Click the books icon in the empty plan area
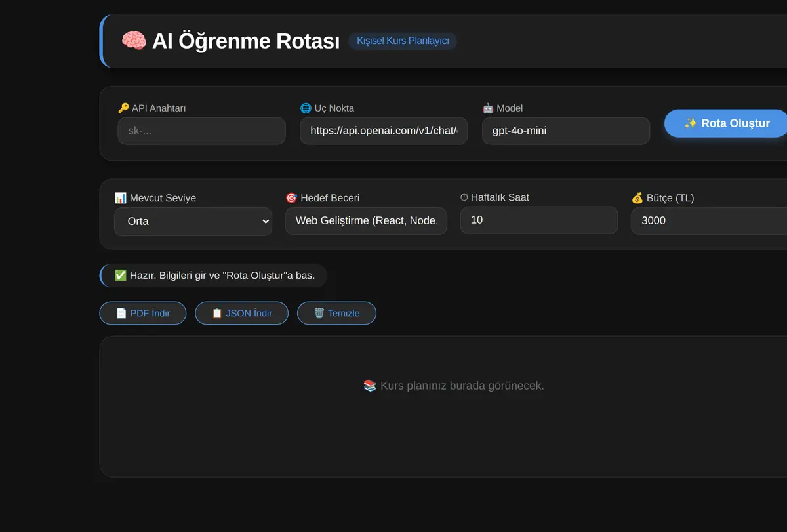The width and height of the screenshot is (787, 532). [x=370, y=385]
